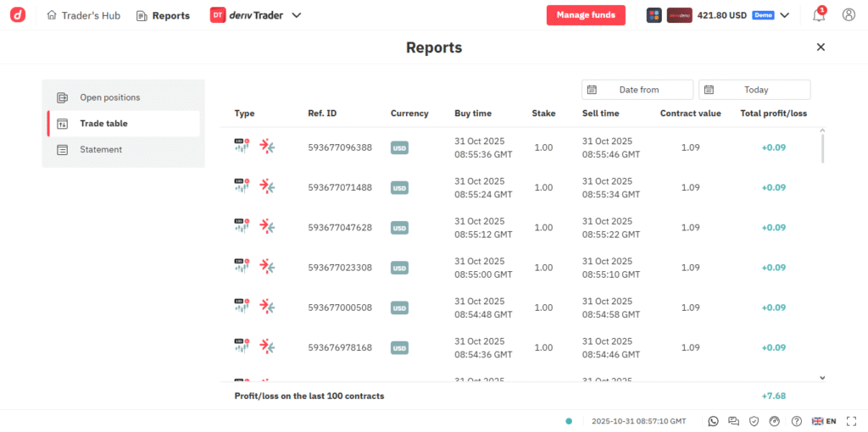The width and height of the screenshot is (868, 432).
Task: Click the network status indicator dot
Action: point(569,421)
